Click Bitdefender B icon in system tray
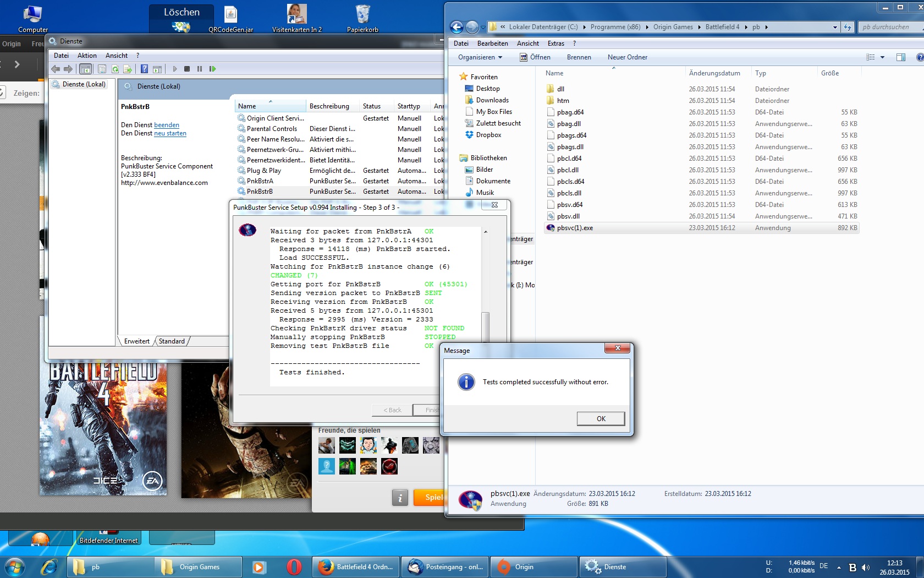 coord(853,567)
